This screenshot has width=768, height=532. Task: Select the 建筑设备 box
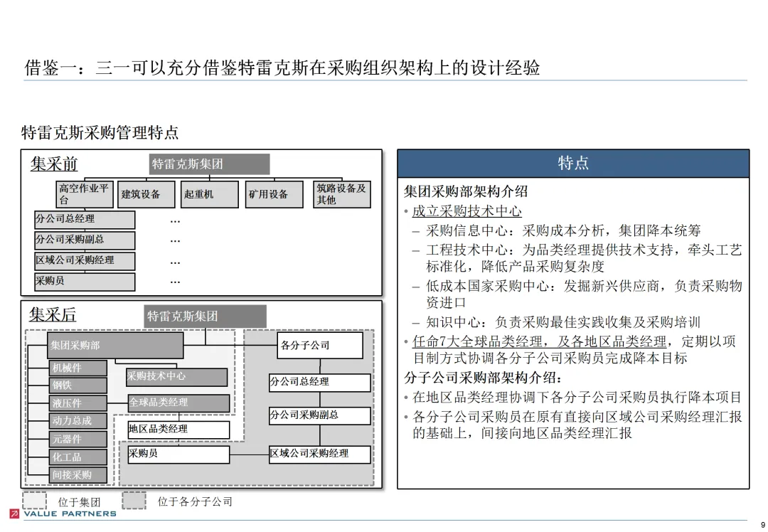tap(146, 194)
